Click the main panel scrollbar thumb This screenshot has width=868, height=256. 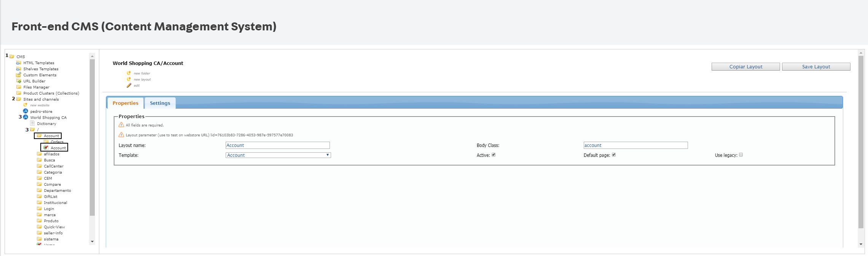tap(861, 142)
